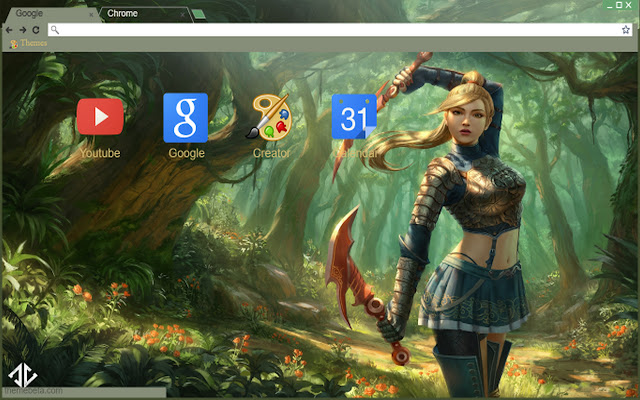Switch to the Chrome tab
Image resolution: width=640 pixels, height=400 pixels.
click(146, 14)
